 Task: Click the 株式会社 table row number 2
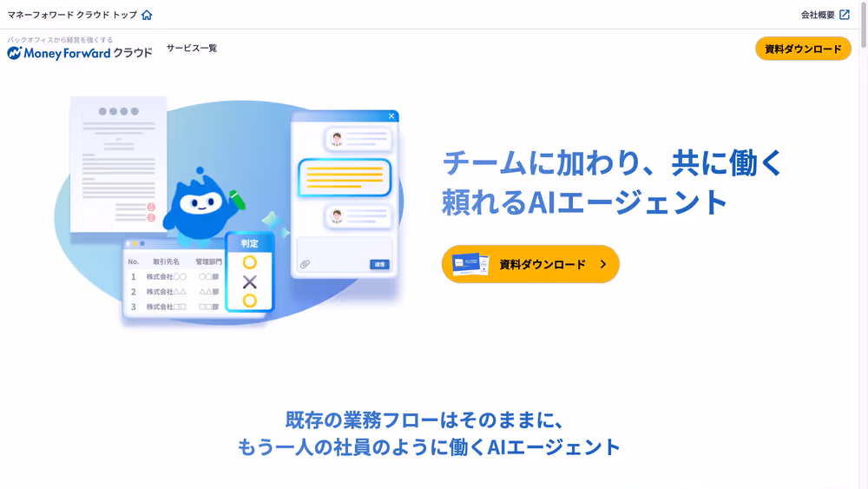pos(174,292)
